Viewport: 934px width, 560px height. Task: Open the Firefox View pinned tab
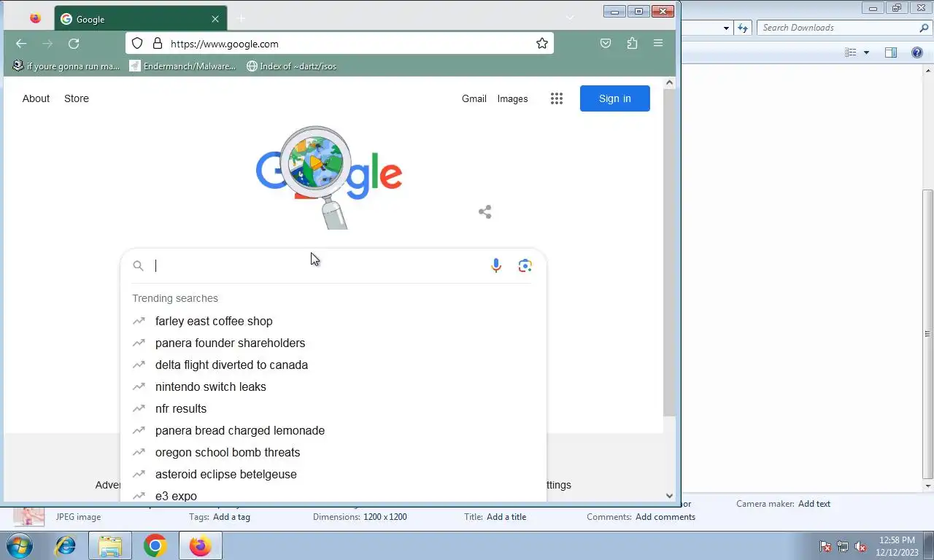(35, 19)
